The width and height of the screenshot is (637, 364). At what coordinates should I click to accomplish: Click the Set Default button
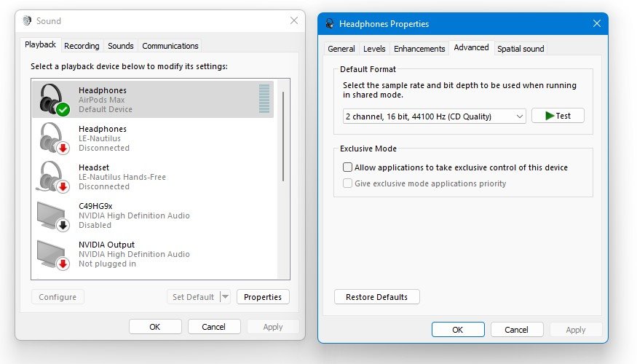click(x=194, y=297)
